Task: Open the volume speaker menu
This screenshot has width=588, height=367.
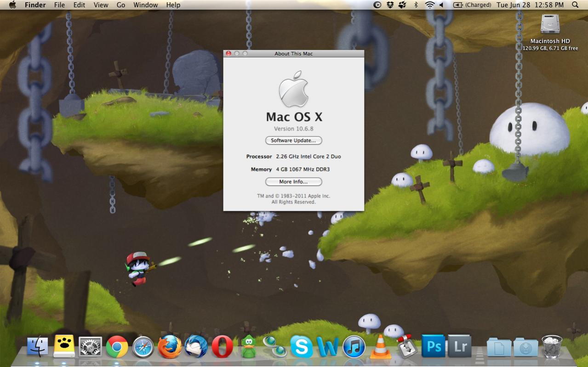Action: coord(441,5)
